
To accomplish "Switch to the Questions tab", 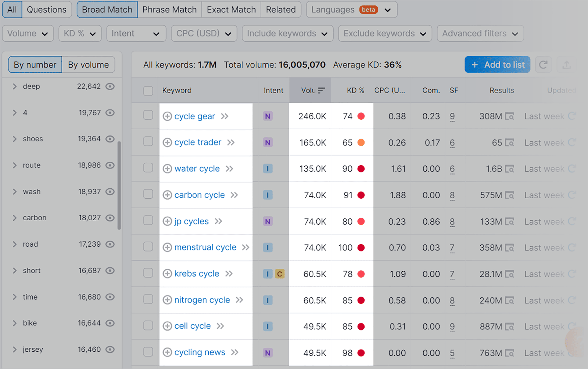I will coord(47,10).
